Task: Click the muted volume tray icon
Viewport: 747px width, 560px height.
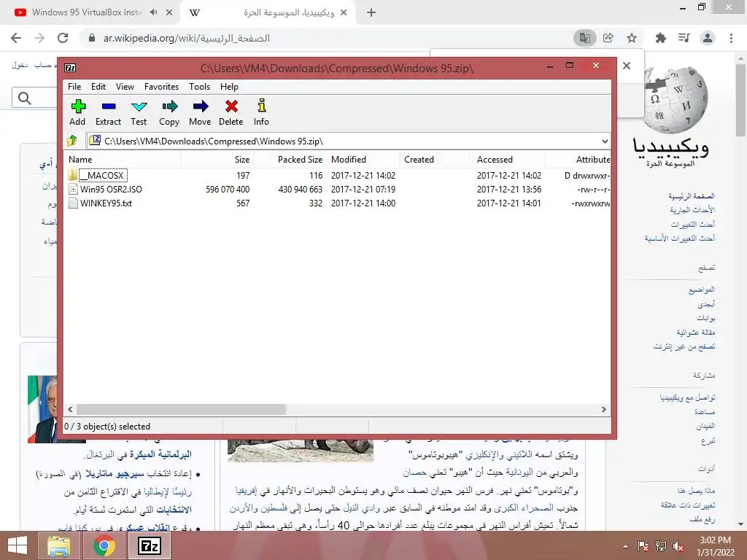Action: pos(678,546)
